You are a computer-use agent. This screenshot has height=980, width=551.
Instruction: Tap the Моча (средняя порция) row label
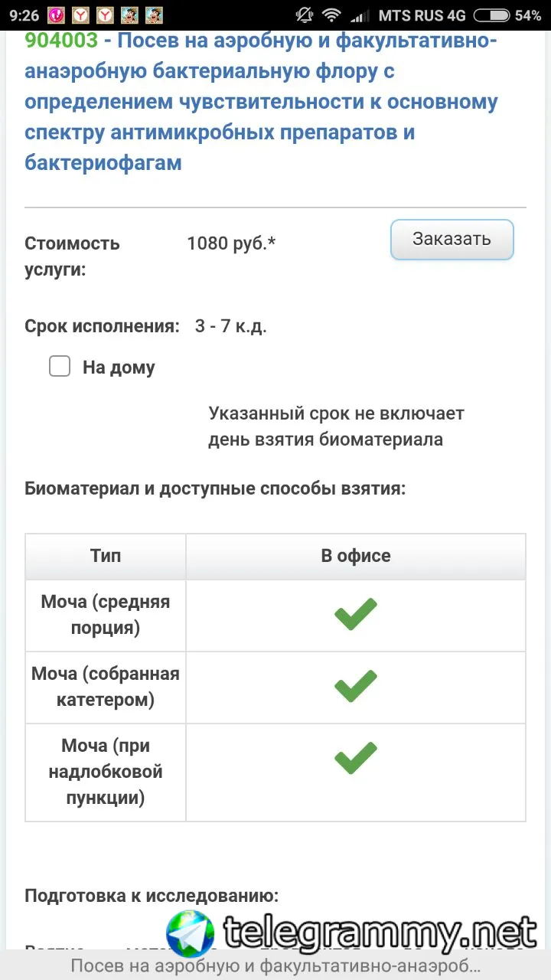tap(106, 615)
